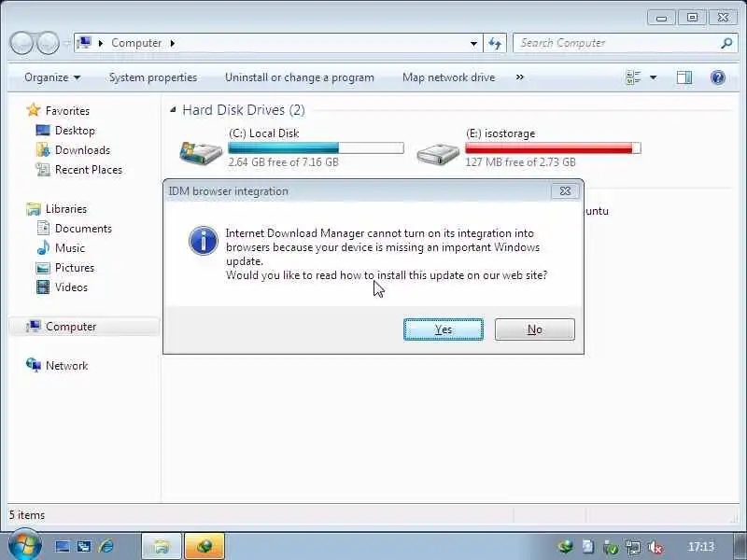Image resolution: width=747 pixels, height=560 pixels.
Task: Open the Organize menu
Action: point(52,77)
